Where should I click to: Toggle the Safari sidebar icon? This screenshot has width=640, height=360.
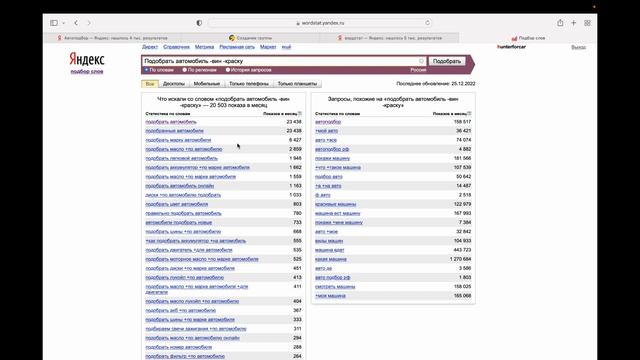[x=54, y=23]
